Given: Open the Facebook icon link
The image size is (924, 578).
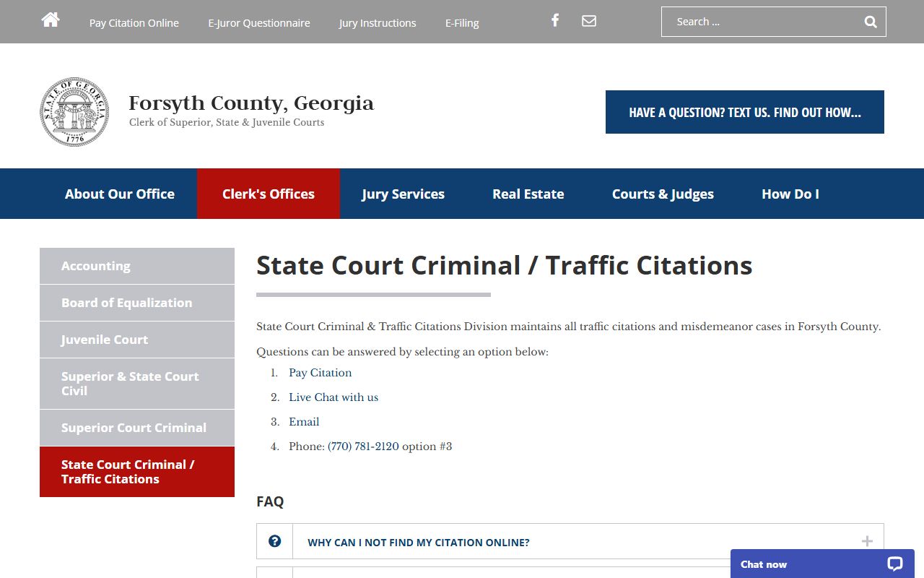Looking at the screenshot, I should tap(555, 20).
